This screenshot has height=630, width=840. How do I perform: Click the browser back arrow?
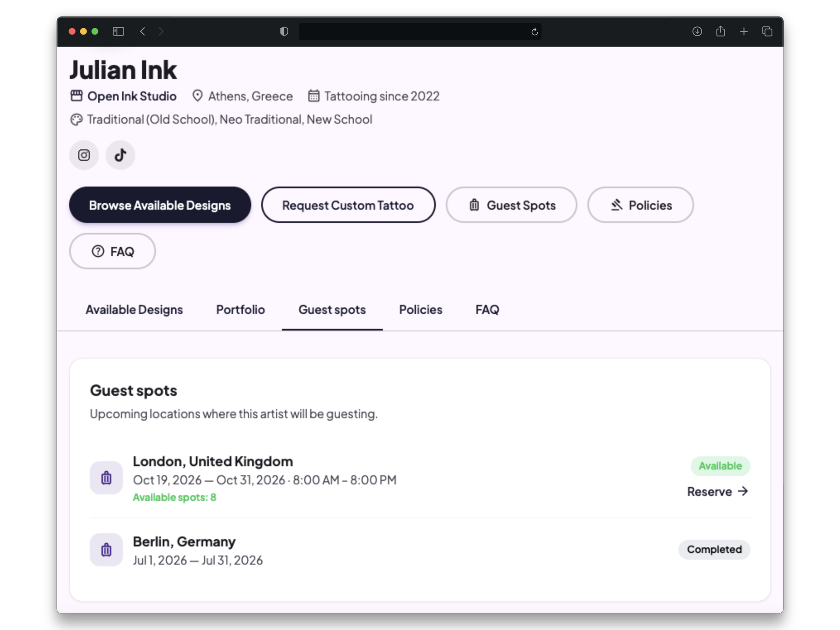click(143, 31)
